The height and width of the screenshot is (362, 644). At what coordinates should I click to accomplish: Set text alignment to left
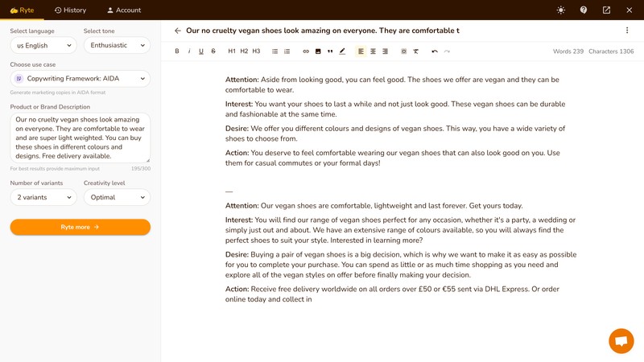click(x=361, y=51)
